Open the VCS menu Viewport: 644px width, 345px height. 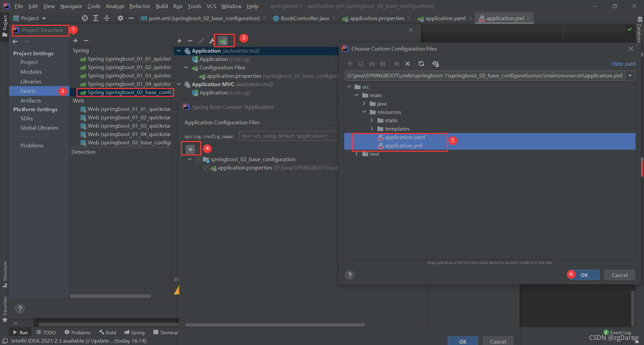click(211, 6)
